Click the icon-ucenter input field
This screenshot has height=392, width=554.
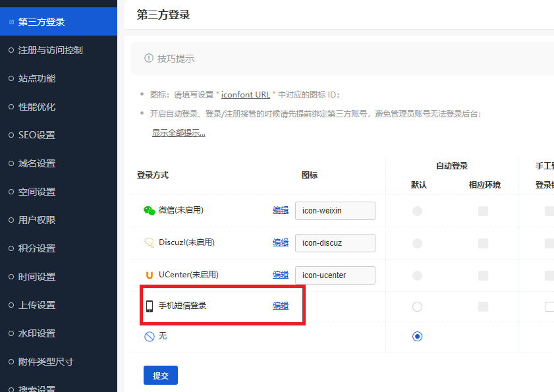[x=335, y=275]
